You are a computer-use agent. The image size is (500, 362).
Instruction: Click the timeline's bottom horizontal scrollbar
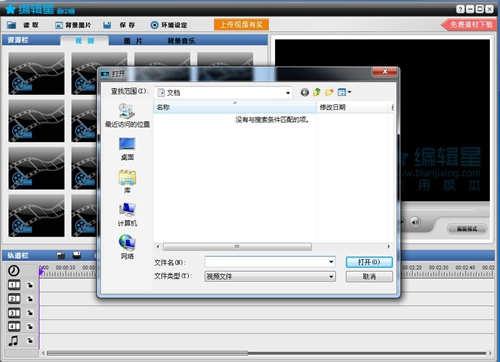click(147, 353)
